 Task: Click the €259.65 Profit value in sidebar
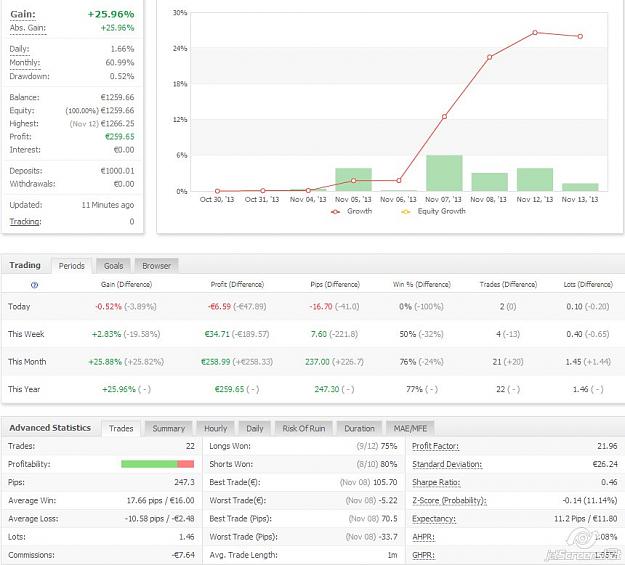(x=120, y=137)
